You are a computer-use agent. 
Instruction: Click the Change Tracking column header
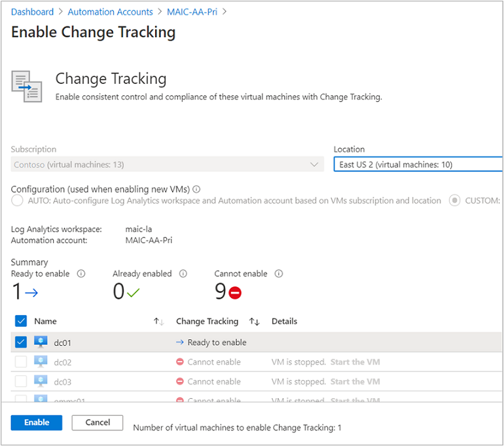[207, 321]
